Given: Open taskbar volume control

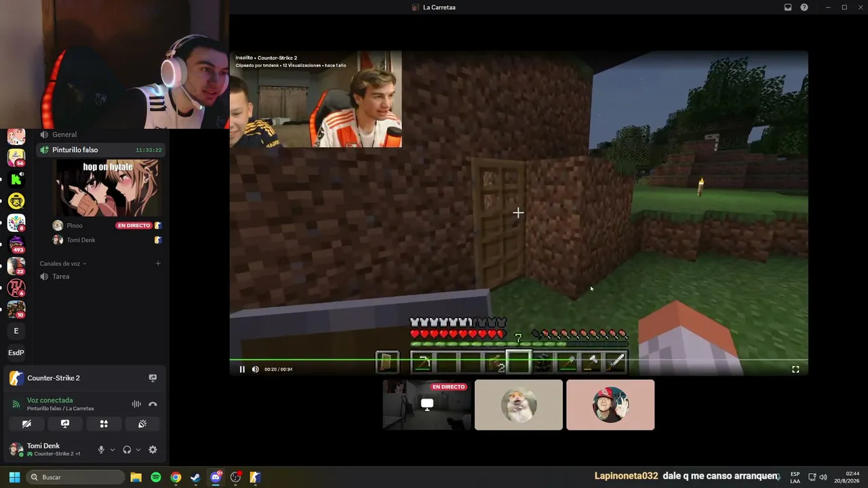Looking at the screenshot, I should [823, 477].
